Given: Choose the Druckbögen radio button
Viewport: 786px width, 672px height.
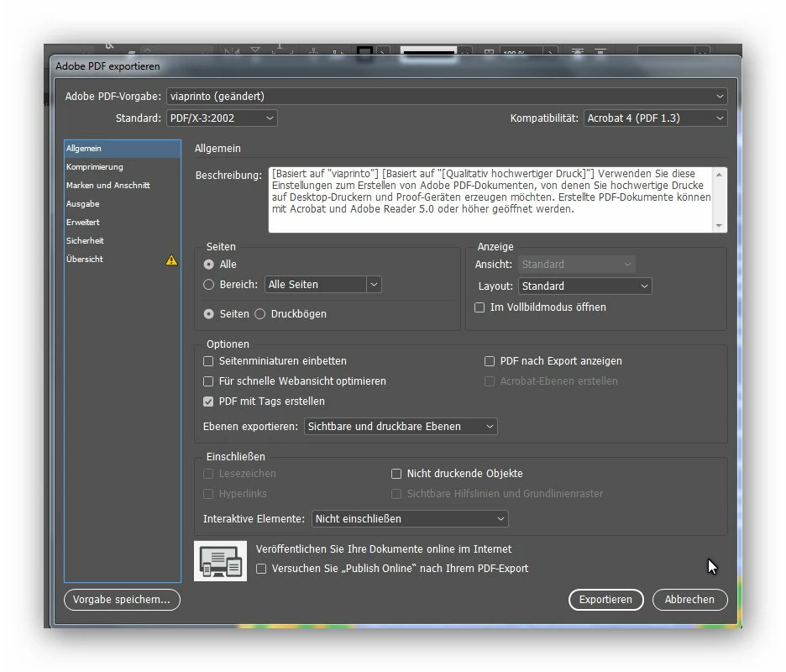Looking at the screenshot, I should [x=259, y=314].
